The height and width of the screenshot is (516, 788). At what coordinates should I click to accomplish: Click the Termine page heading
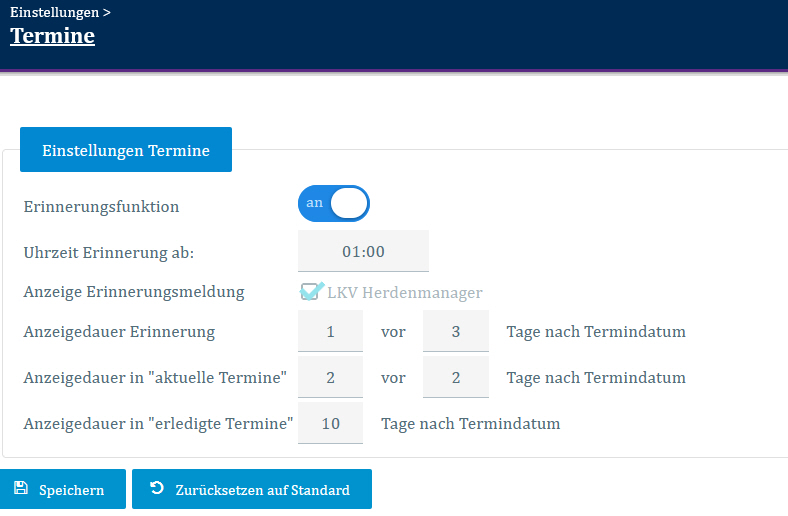tap(52, 36)
